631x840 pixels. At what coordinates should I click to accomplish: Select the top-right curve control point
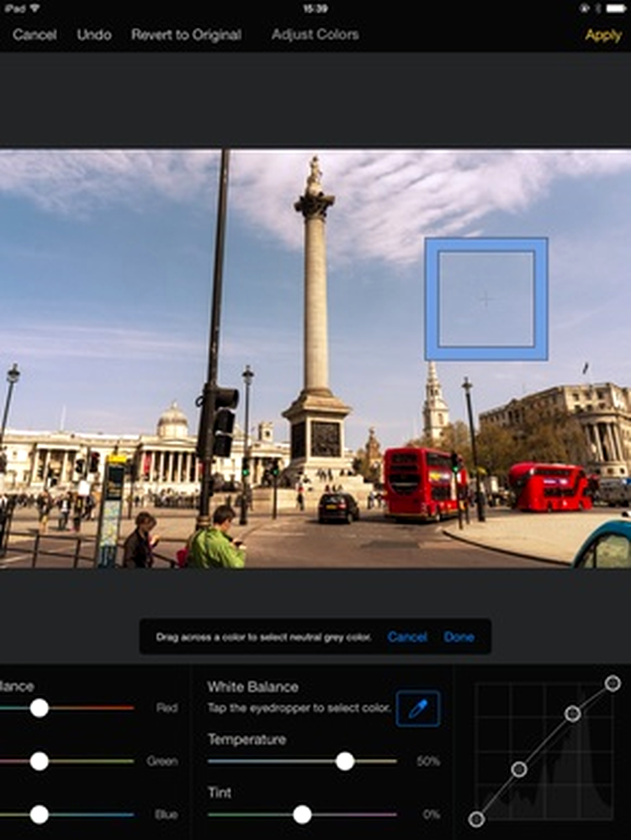[x=612, y=683]
